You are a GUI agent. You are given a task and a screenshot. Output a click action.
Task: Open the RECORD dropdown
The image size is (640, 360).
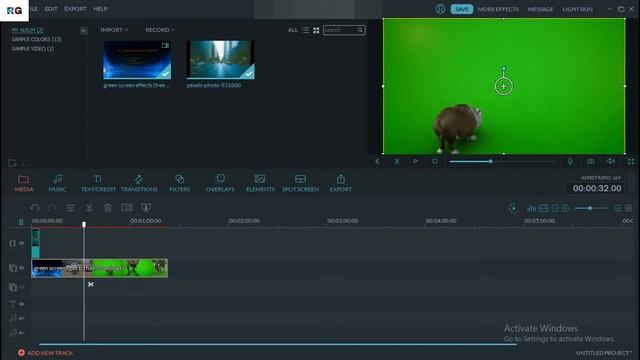[x=160, y=30]
